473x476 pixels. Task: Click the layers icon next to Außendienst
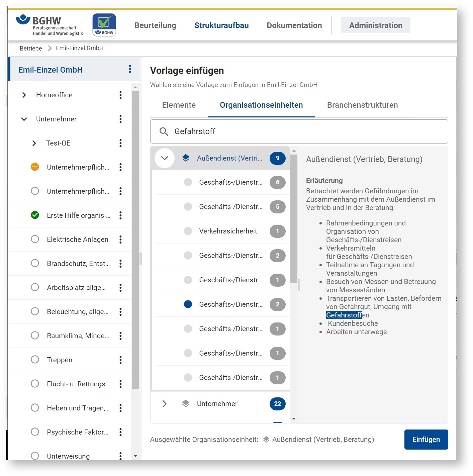pos(186,158)
